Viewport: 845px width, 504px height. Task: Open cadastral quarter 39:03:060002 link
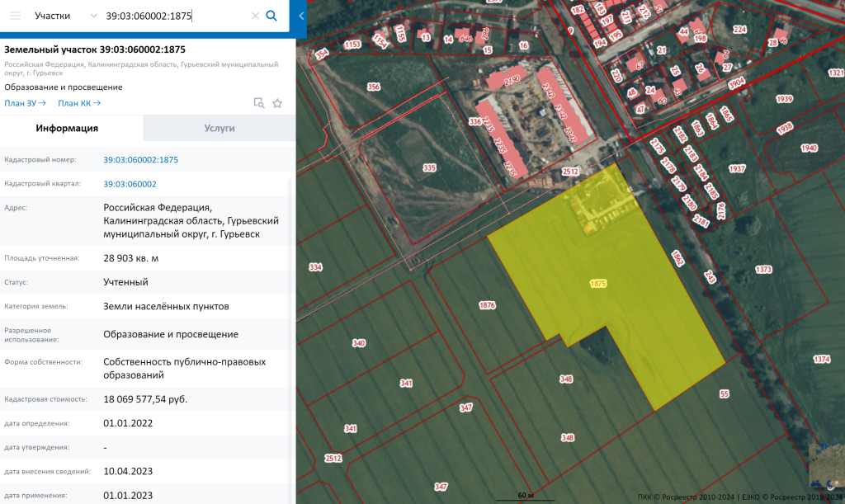pos(130,184)
